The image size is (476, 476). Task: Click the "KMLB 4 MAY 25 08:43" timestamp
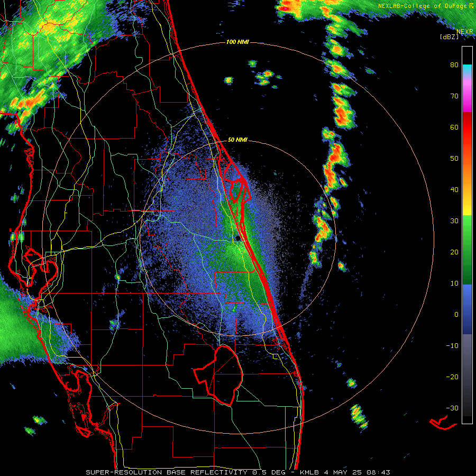(345, 472)
